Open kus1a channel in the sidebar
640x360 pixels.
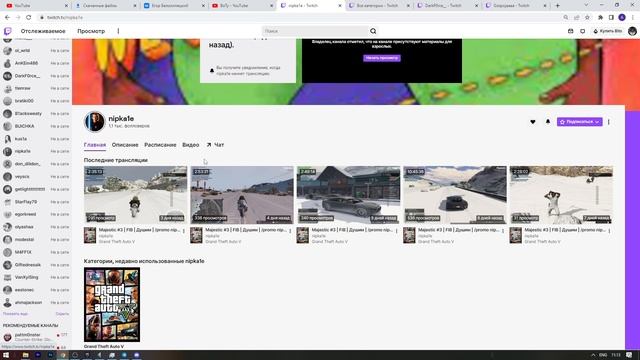[x=36, y=139]
